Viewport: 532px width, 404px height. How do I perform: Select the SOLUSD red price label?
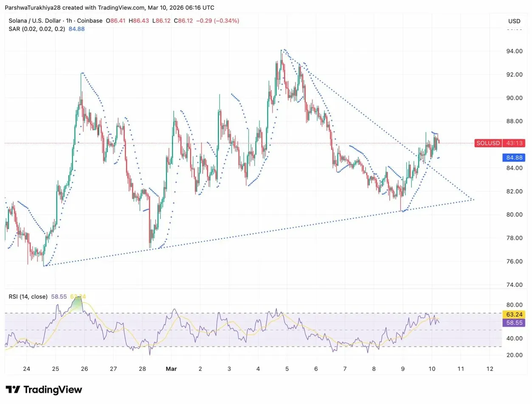(x=487, y=143)
